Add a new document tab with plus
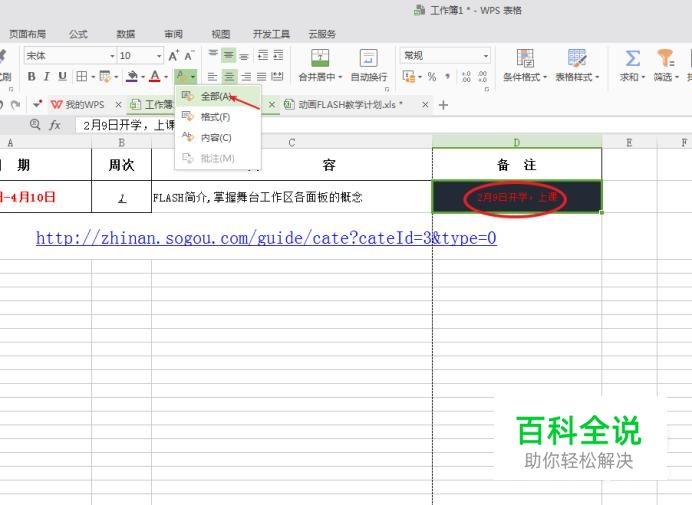Viewport: 692px width, 505px height. pos(444,105)
